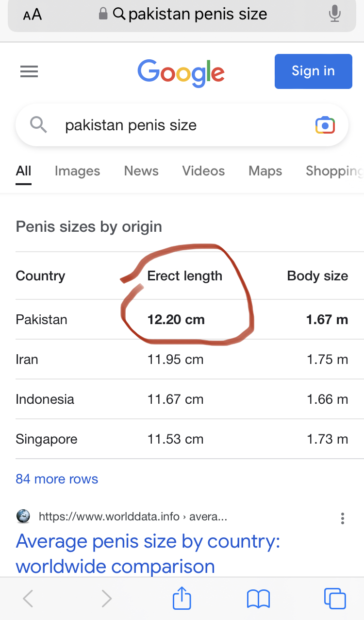Open Average penis size by country link

tap(148, 554)
